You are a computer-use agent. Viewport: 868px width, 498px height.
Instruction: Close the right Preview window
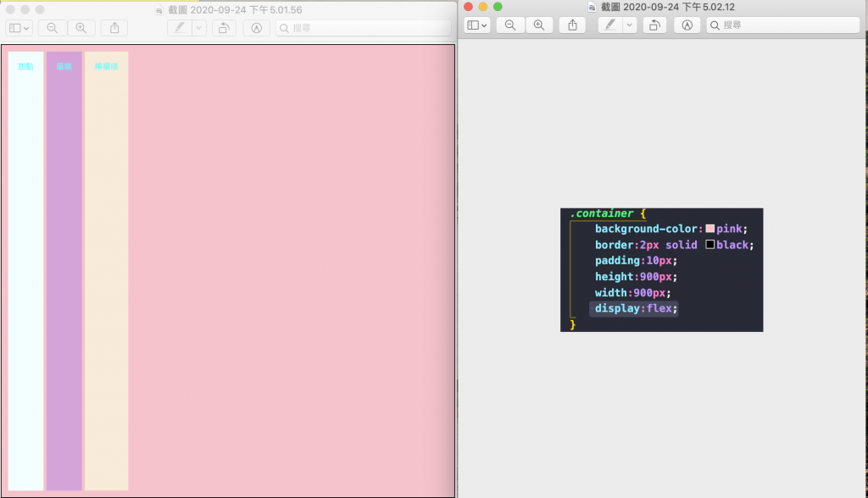tap(468, 7)
